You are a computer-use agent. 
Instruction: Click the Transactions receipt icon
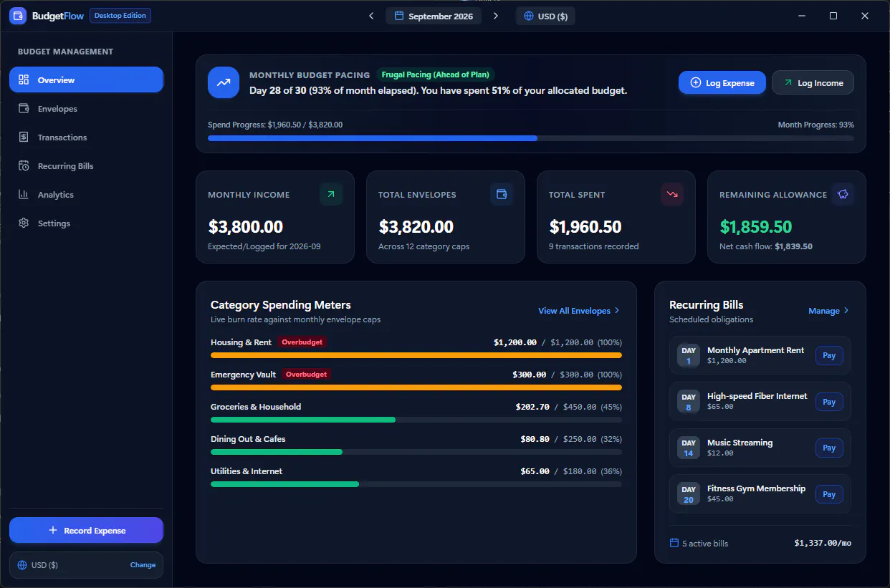pos(24,137)
